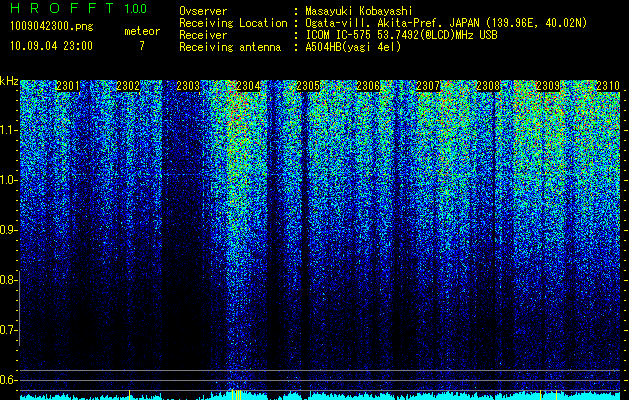Click the Receiving Location label
The image size is (629, 400).
pyautogui.click(x=233, y=23)
